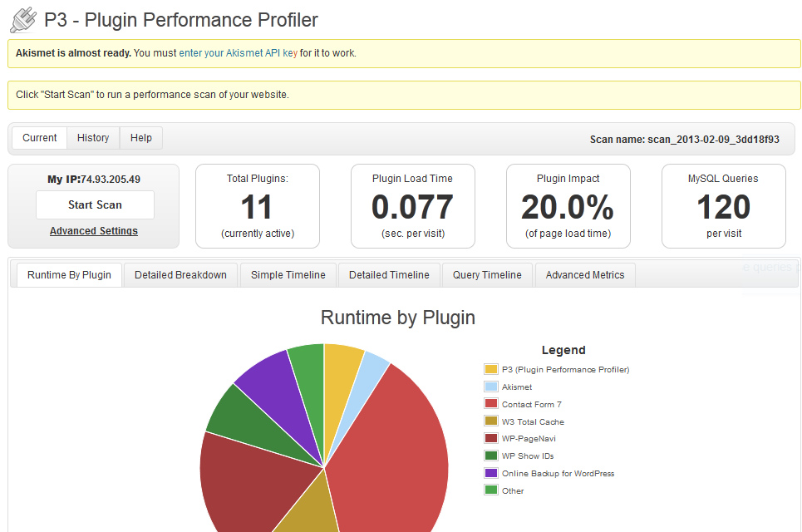Click the P3 - Plugin Performance Profiler heading
The width and height of the screenshot is (802, 532).
click(181, 20)
